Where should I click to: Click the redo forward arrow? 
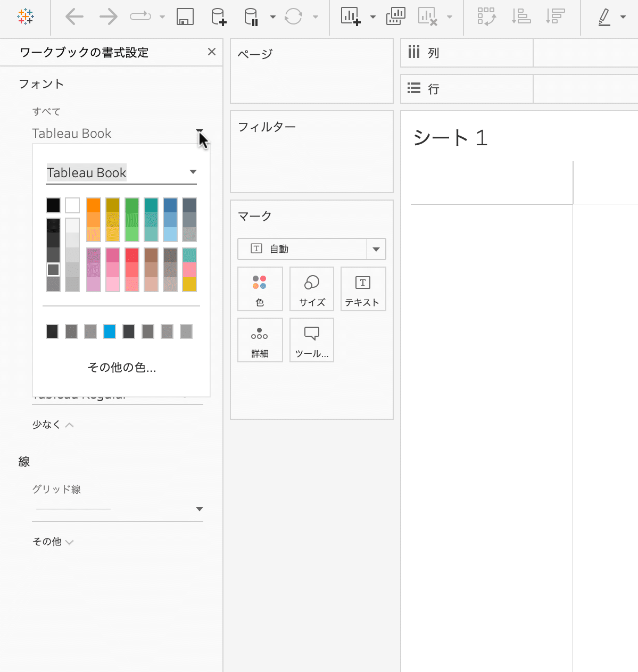coord(108,16)
